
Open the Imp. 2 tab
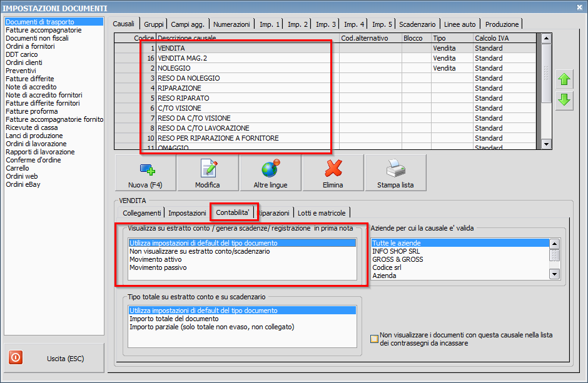297,24
